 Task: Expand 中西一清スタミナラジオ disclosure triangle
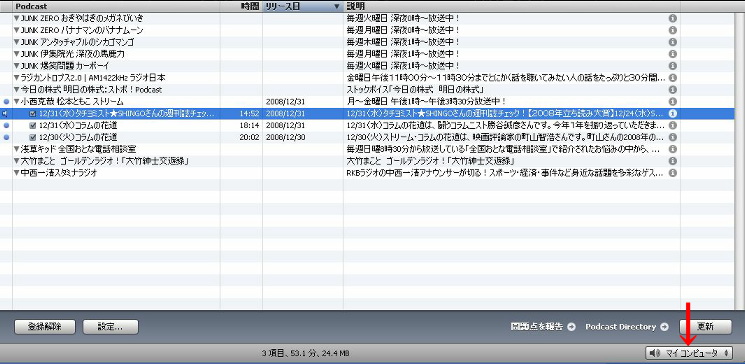(x=17, y=173)
